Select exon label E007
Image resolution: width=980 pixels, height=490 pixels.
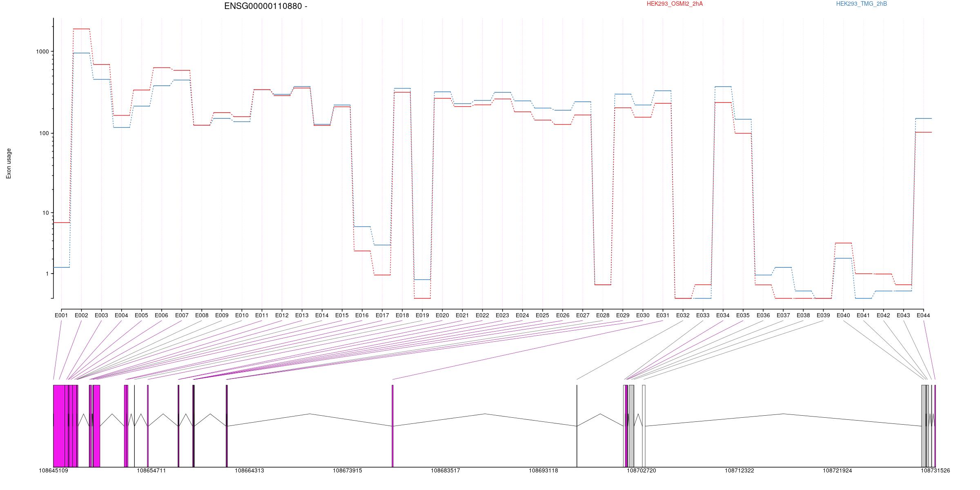(x=182, y=315)
